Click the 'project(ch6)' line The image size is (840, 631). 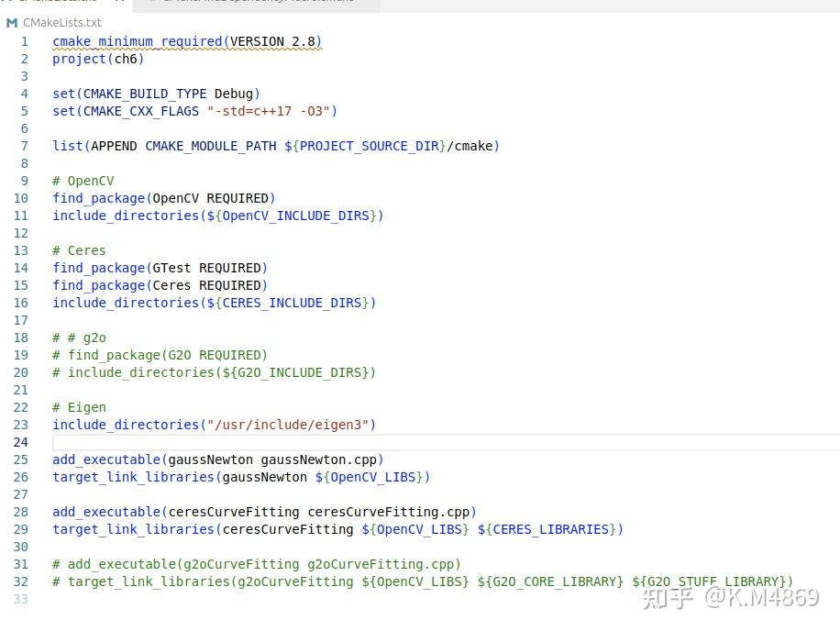[x=98, y=59]
